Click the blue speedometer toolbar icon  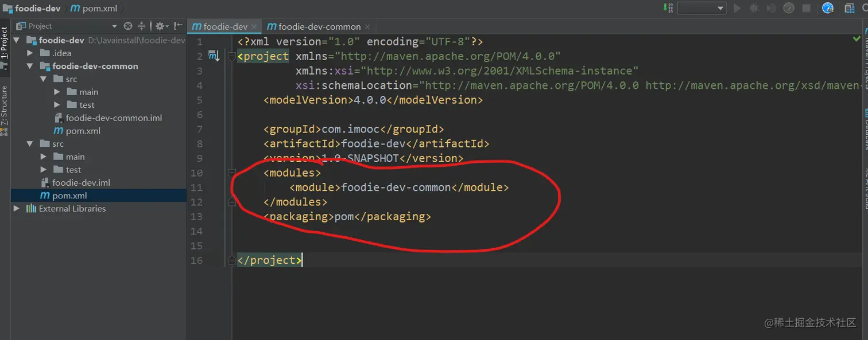coord(827,8)
